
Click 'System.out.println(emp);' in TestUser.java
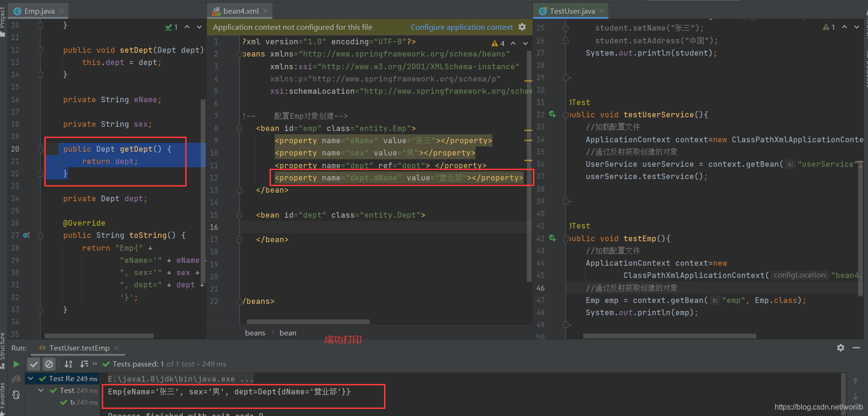(x=642, y=312)
